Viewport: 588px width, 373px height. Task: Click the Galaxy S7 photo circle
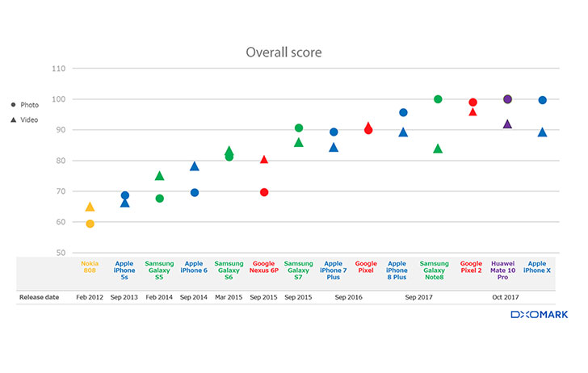299,128
